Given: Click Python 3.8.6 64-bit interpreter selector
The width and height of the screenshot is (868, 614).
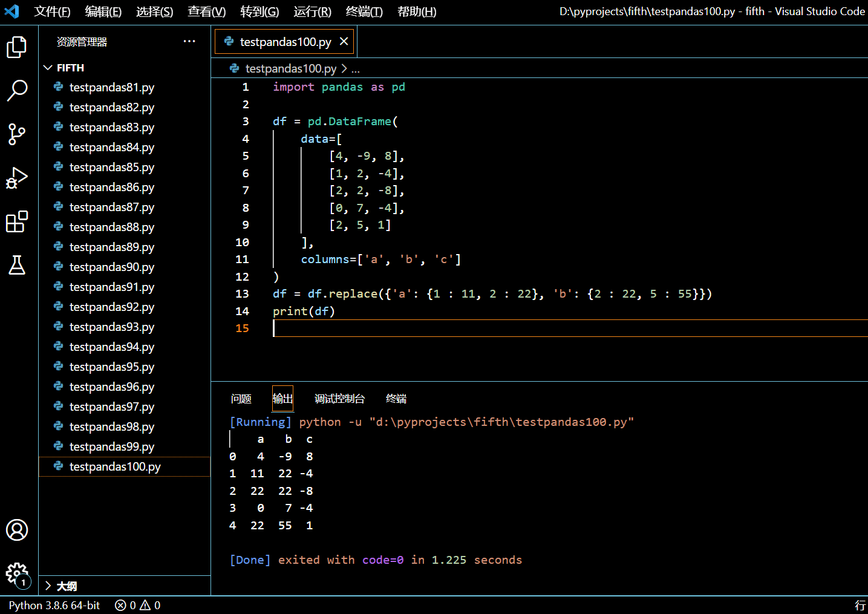Looking at the screenshot, I should coord(54,605).
